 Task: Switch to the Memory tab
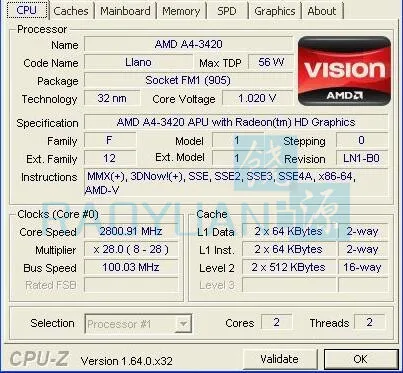coord(181,11)
